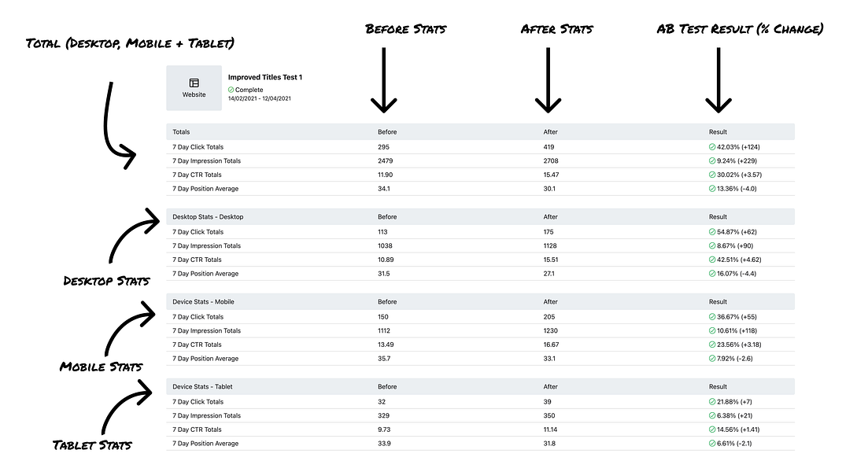Select the Improved Titles Test 1 title
Viewport: 868px width, 472px height.
[x=265, y=77]
